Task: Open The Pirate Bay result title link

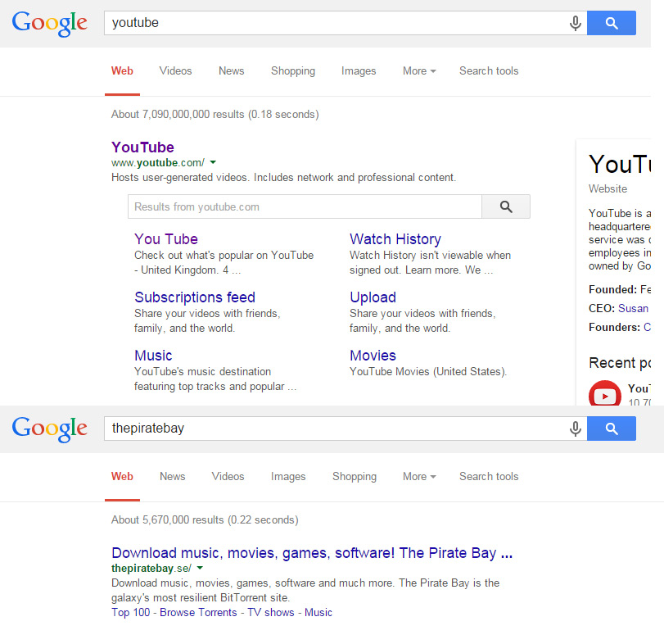Action: 312,553
